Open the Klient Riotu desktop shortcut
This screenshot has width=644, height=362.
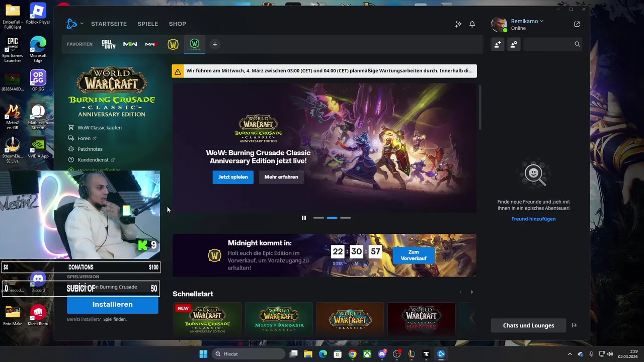pos(38,315)
